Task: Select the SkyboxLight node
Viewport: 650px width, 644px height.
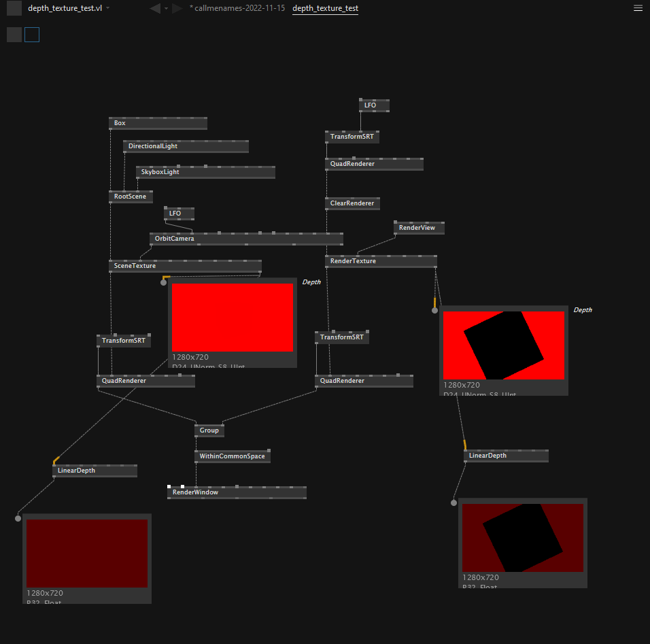Action: [160, 172]
